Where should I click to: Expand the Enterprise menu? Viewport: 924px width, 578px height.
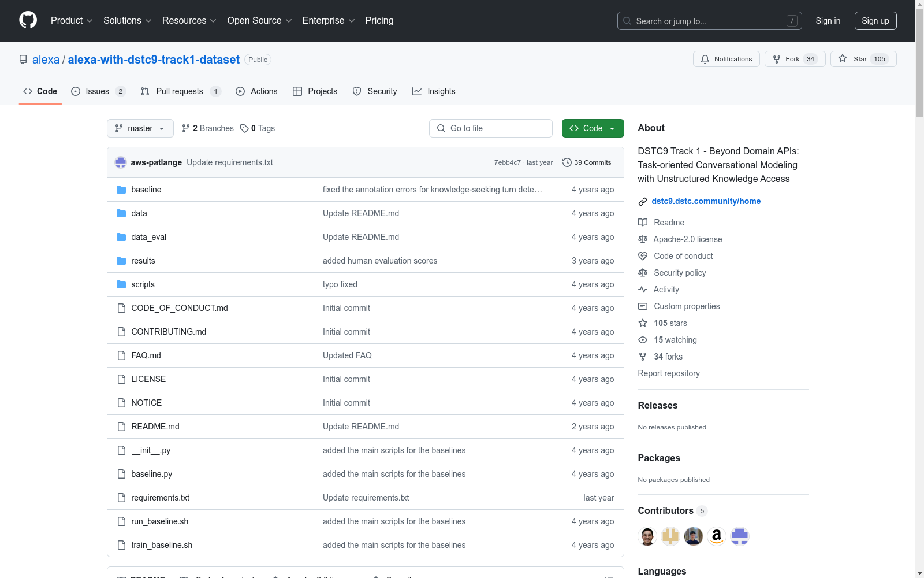point(329,21)
